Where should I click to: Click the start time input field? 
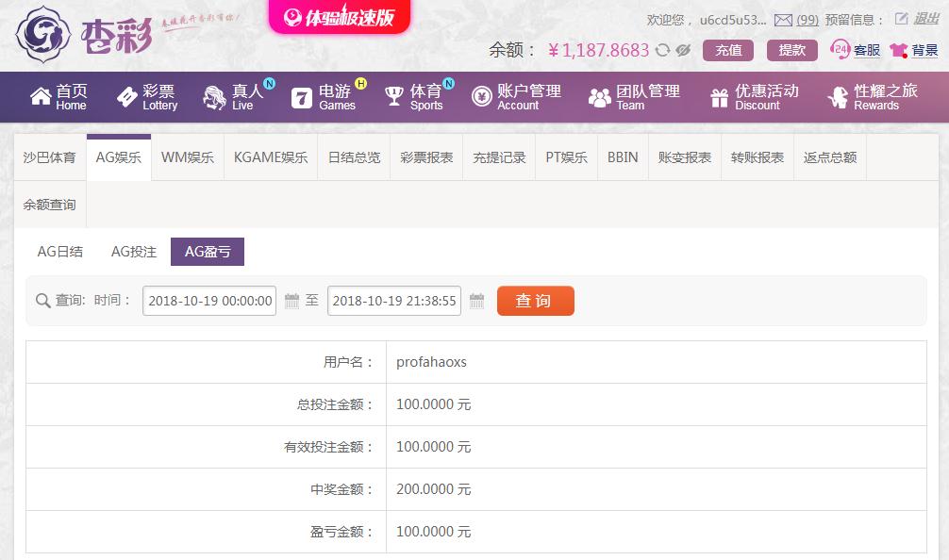coord(209,301)
